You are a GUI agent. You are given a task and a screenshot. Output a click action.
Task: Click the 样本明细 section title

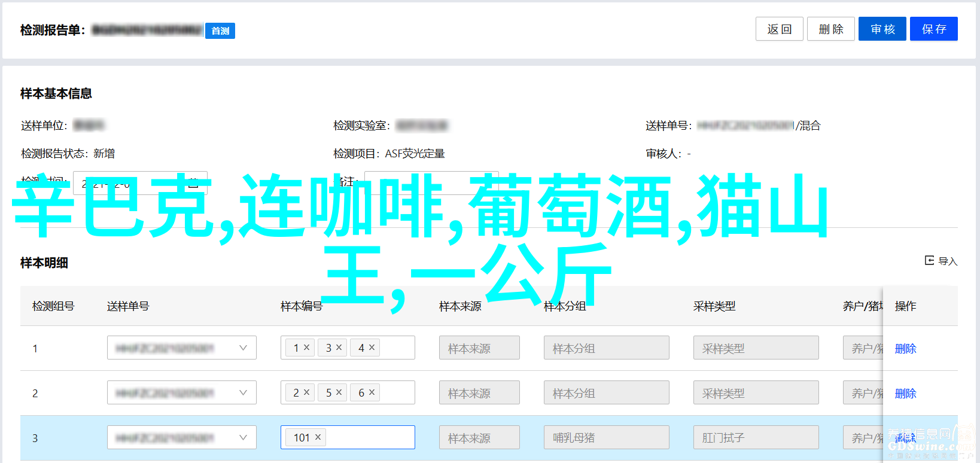pyautogui.click(x=44, y=263)
